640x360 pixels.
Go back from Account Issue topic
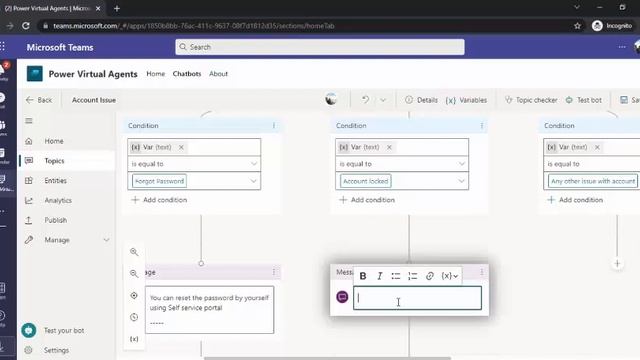pos(39,100)
